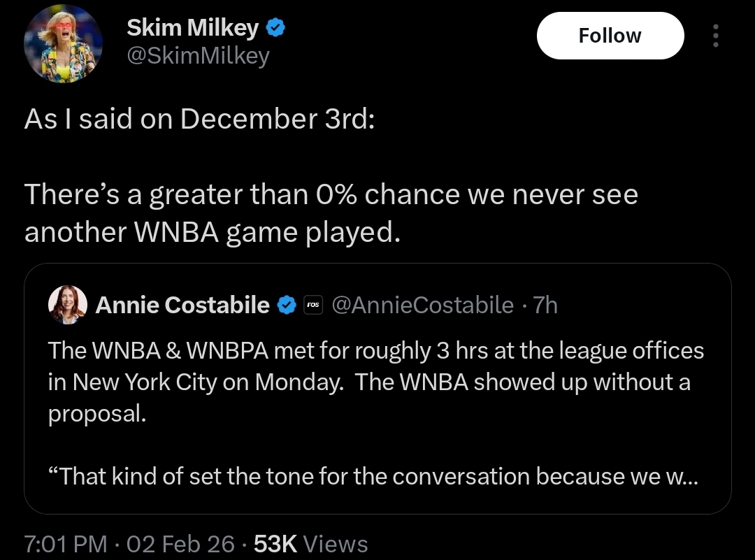Image resolution: width=755 pixels, height=560 pixels.
Task: Click Annie Costabile's verified checkmark badge
Action: point(287,305)
